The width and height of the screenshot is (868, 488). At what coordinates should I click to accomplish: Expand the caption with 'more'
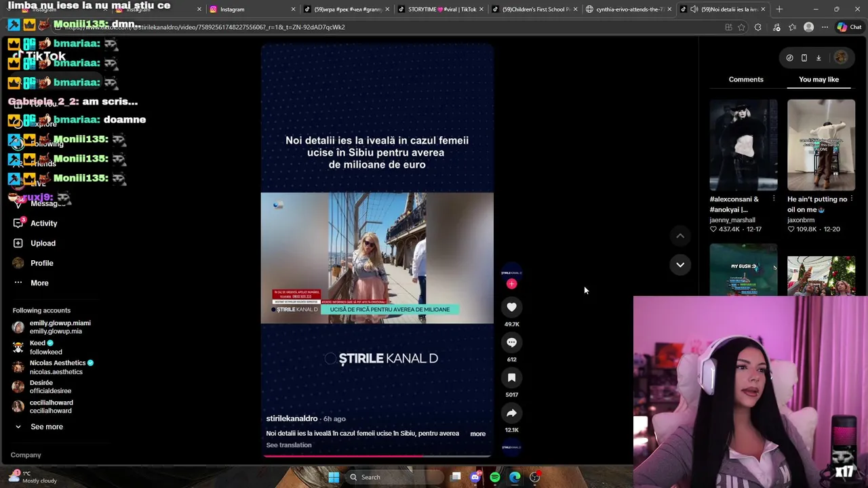(478, 434)
